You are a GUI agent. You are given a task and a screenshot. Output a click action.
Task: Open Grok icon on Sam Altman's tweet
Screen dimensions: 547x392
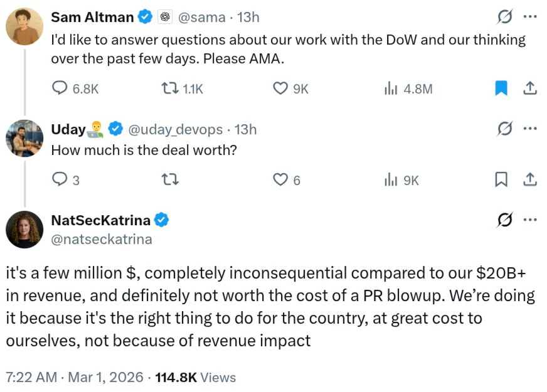tap(502, 17)
